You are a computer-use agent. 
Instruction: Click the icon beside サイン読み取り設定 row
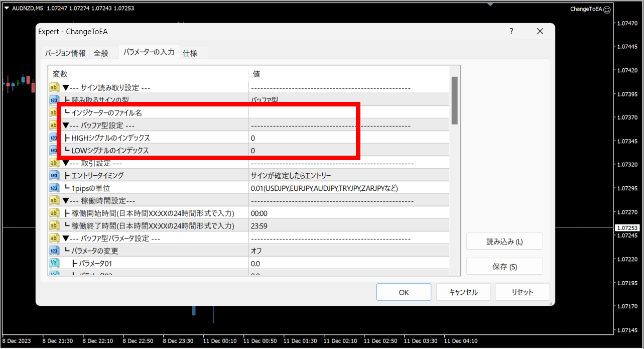click(x=54, y=88)
